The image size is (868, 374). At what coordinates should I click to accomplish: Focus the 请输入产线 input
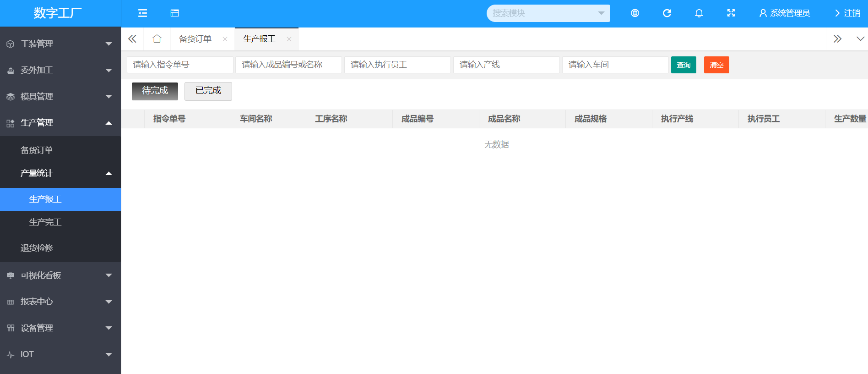tap(506, 65)
